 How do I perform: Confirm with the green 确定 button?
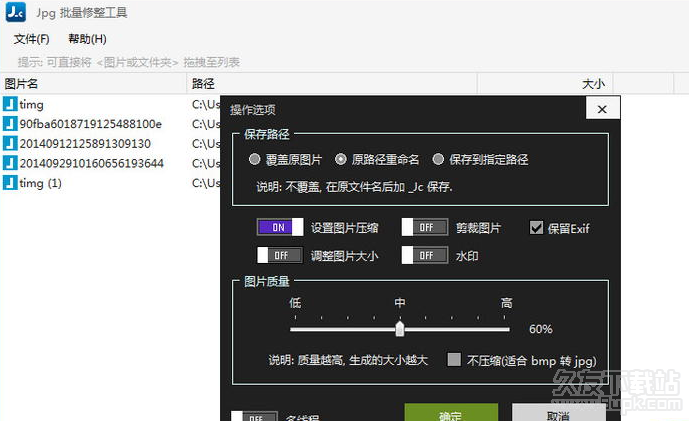tap(451, 413)
